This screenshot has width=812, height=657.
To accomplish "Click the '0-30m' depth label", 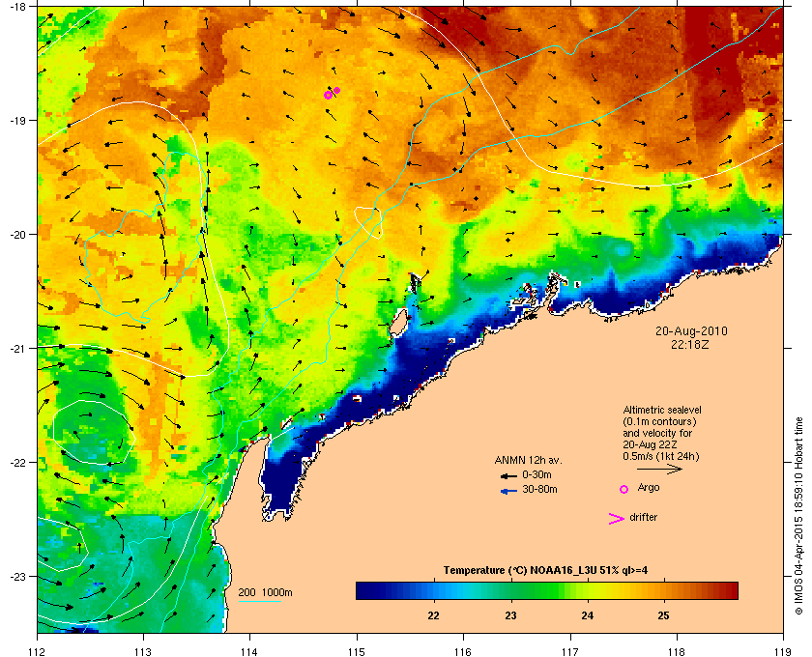I will pos(536,474).
